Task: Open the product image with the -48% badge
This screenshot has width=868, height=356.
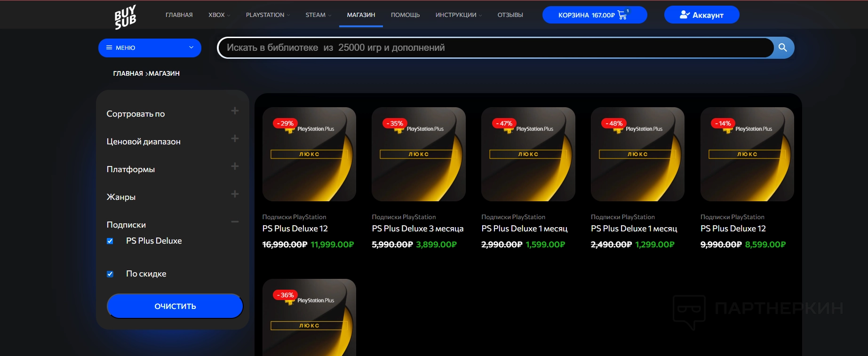Action: [x=637, y=154]
